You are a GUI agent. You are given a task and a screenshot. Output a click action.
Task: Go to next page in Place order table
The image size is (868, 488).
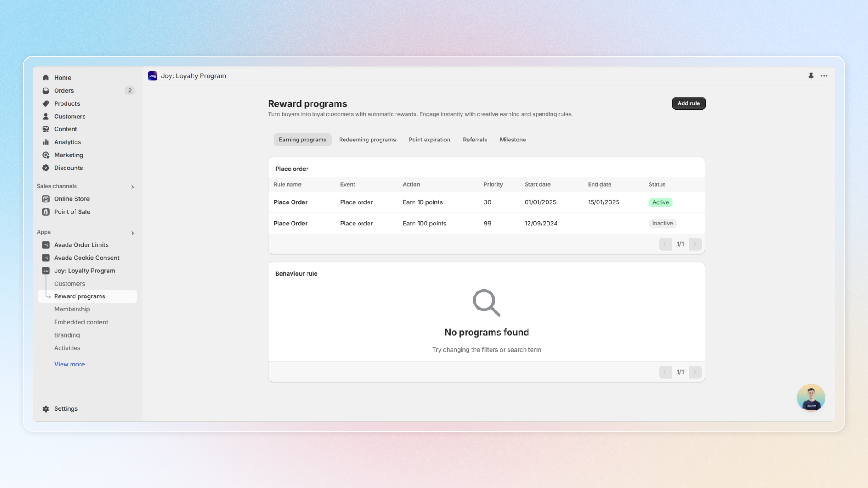coord(695,244)
